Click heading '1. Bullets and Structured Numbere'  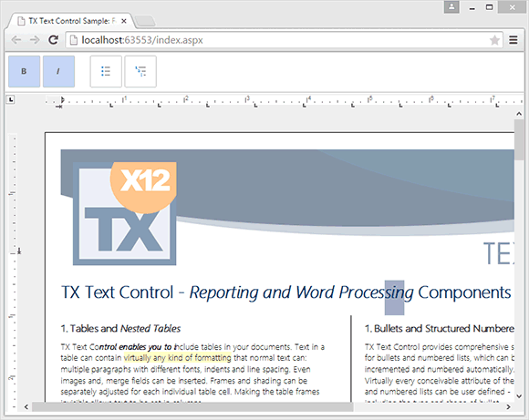tap(440, 328)
